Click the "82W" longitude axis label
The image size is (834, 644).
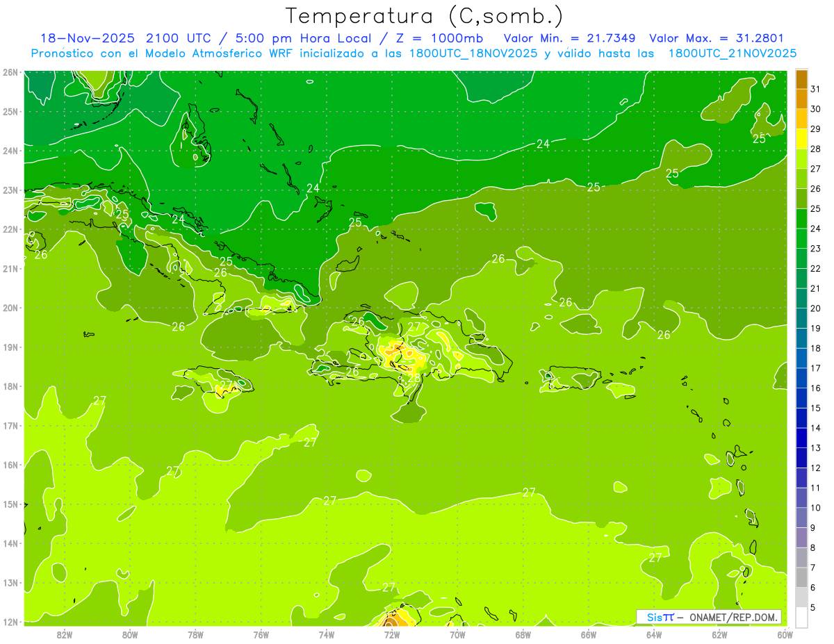[x=65, y=634]
